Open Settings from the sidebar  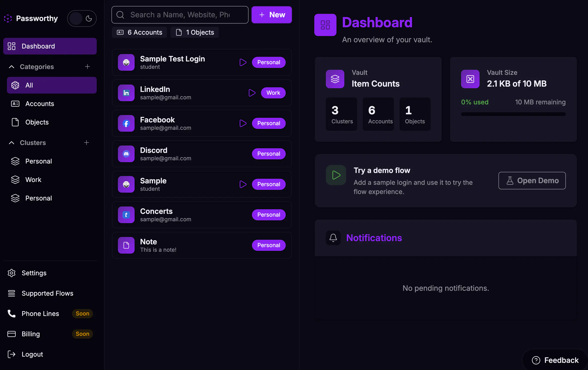50,273
